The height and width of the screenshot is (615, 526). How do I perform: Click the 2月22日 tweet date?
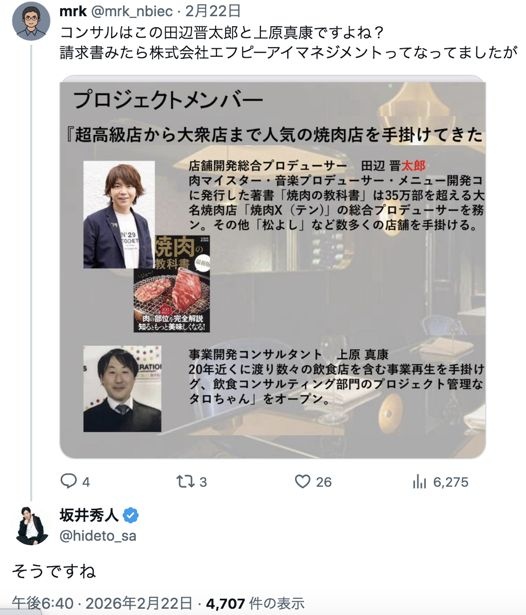(213, 11)
